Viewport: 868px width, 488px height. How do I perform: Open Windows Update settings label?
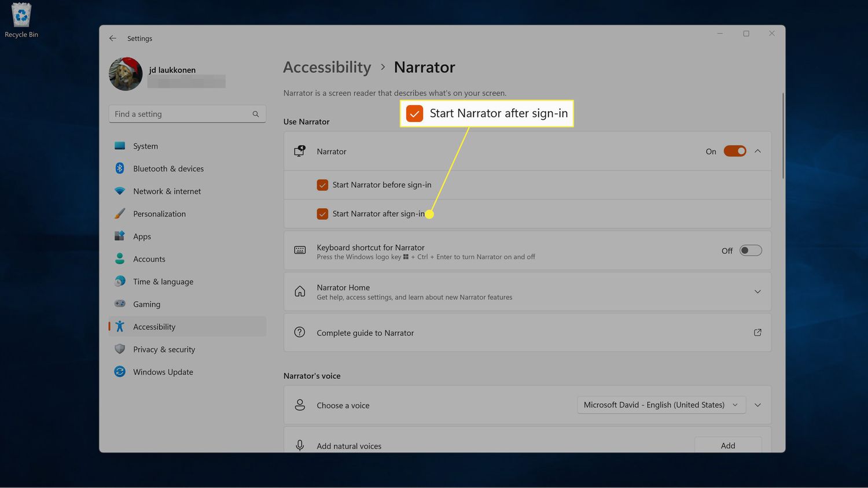tap(163, 372)
